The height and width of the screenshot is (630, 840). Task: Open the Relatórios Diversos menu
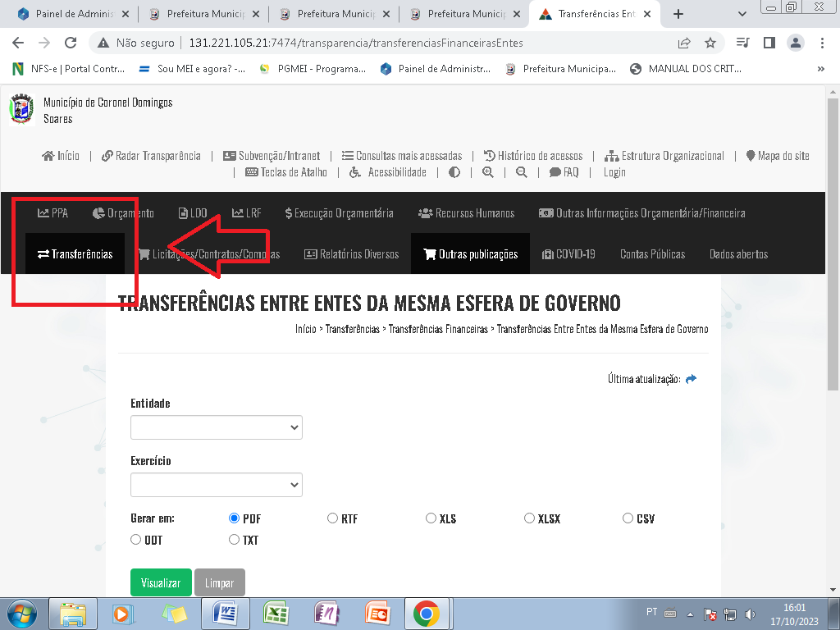351,254
